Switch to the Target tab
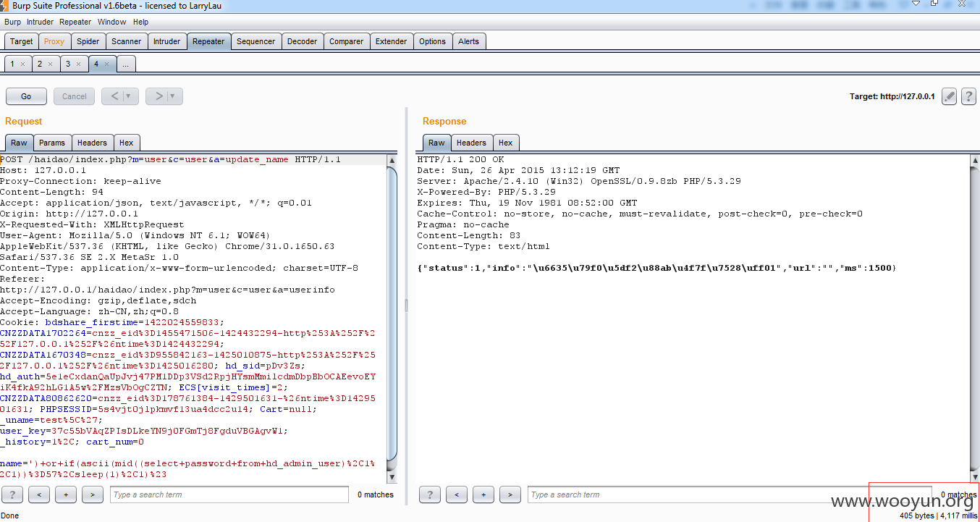The height and width of the screenshot is (522, 980). click(x=21, y=41)
